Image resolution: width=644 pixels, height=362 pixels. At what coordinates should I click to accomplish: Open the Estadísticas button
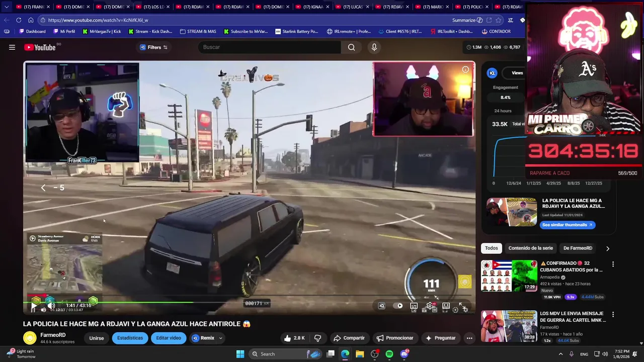130,338
